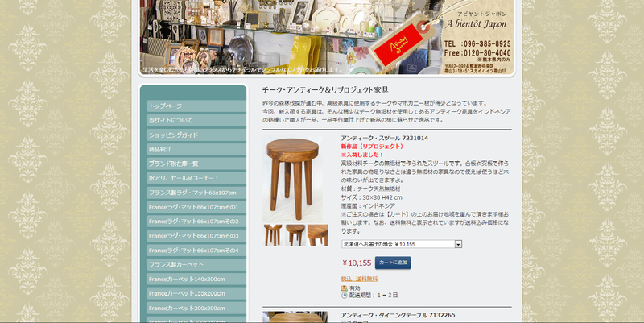Open Franceカーペット200x200cm page

click(196, 309)
